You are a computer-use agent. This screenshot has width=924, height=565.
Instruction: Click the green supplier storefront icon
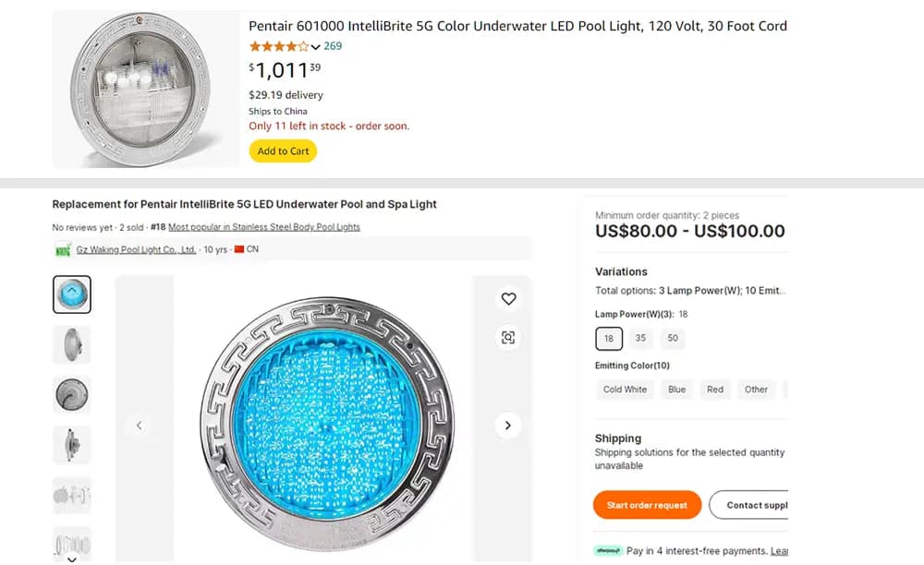coord(61,248)
